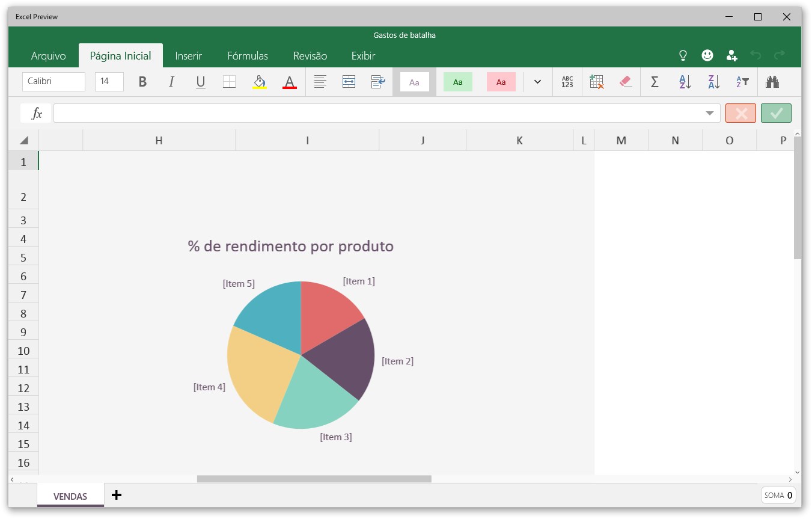Select the red Font Color swatch
The image size is (812, 519).
click(290, 81)
